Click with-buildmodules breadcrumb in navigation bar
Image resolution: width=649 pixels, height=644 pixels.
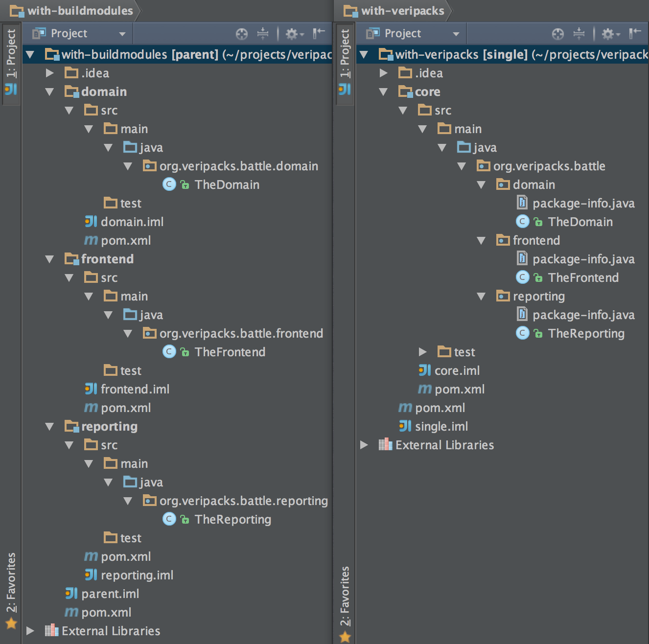tap(71, 11)
